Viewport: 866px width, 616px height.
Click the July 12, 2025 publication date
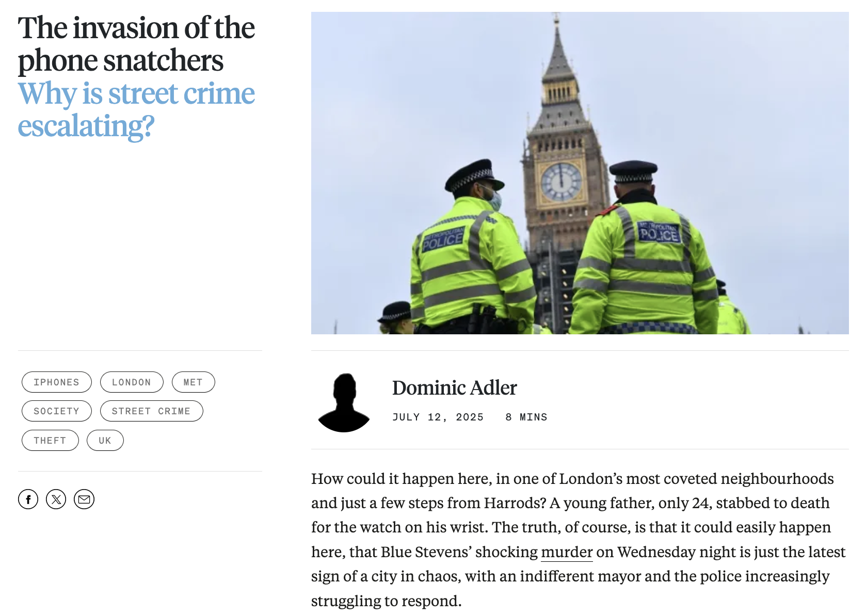click(x=438, y=417)
